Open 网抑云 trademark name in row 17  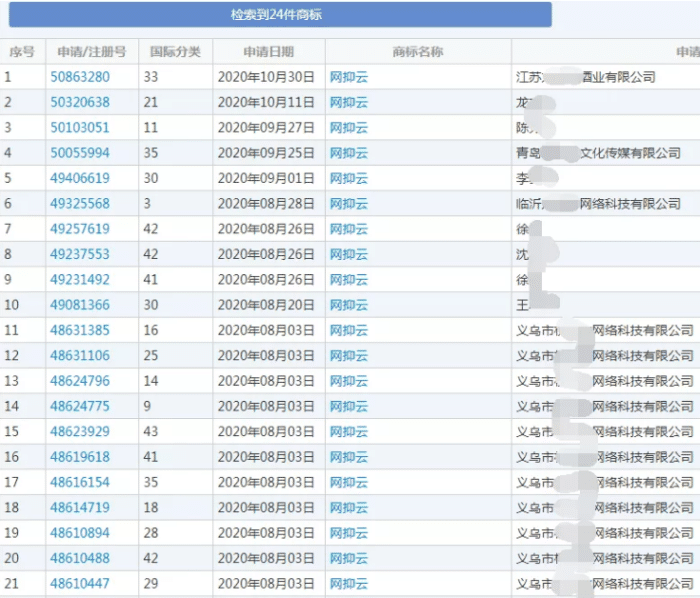point(349,482)
